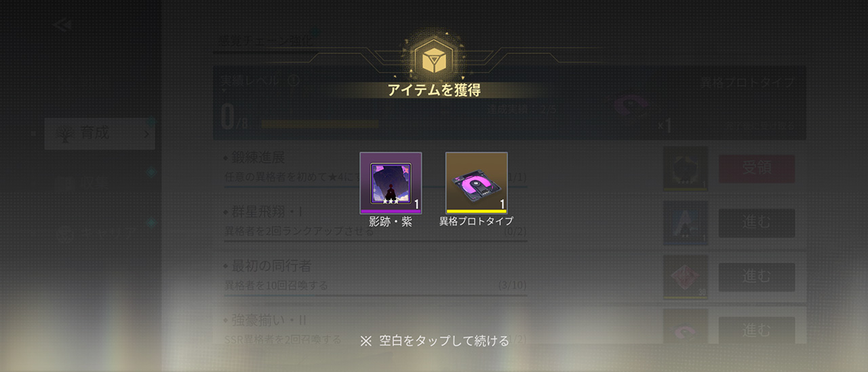
Task: Click the double-arrow back icon in the upper-left corner
Action: click(62, 24)
